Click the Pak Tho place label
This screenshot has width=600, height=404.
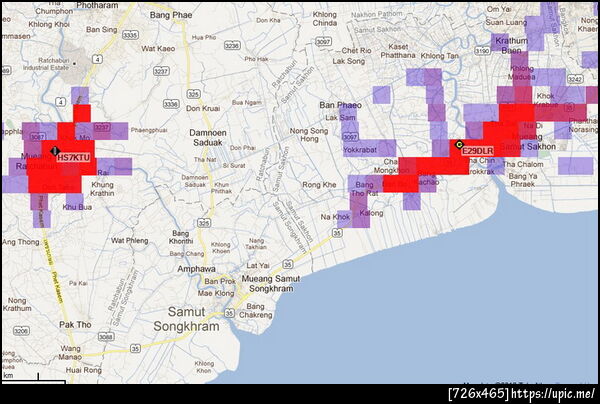tap(75, 325)
